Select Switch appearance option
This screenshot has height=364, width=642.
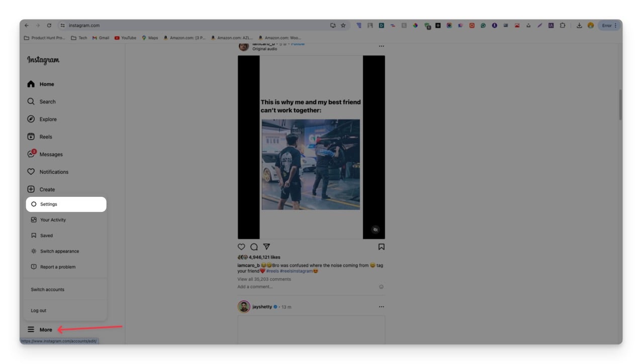pyautogui.click(x=66, y=251)
